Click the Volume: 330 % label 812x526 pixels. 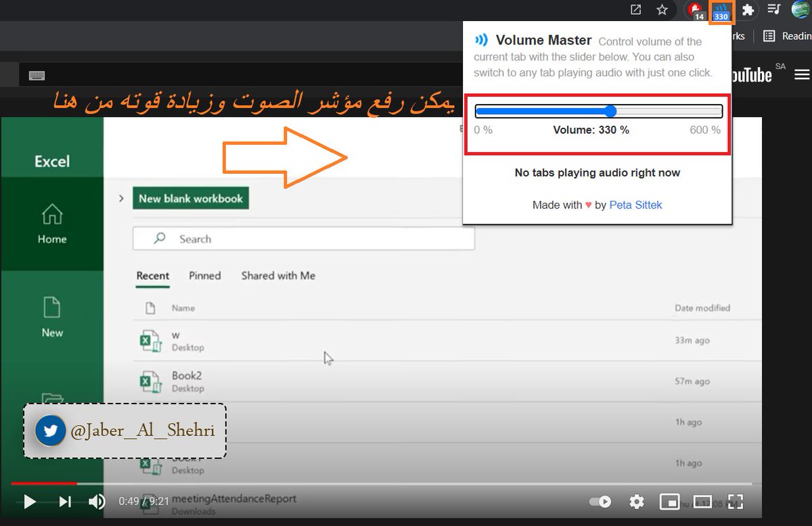[591, 130]
